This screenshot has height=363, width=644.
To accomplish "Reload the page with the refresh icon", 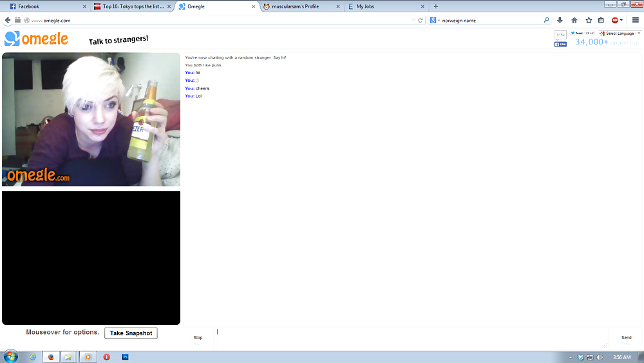I will click(x=420, y=20).
